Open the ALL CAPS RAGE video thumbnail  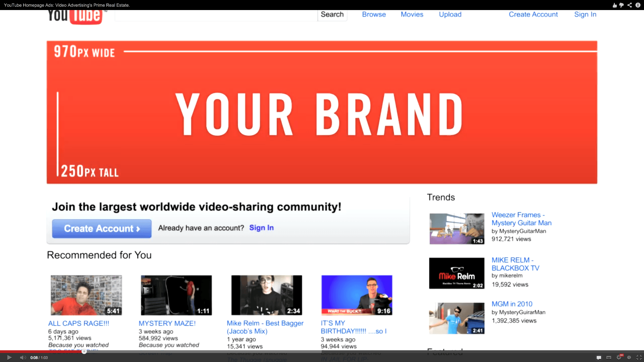pyautogui.click(x=86, y=295)
